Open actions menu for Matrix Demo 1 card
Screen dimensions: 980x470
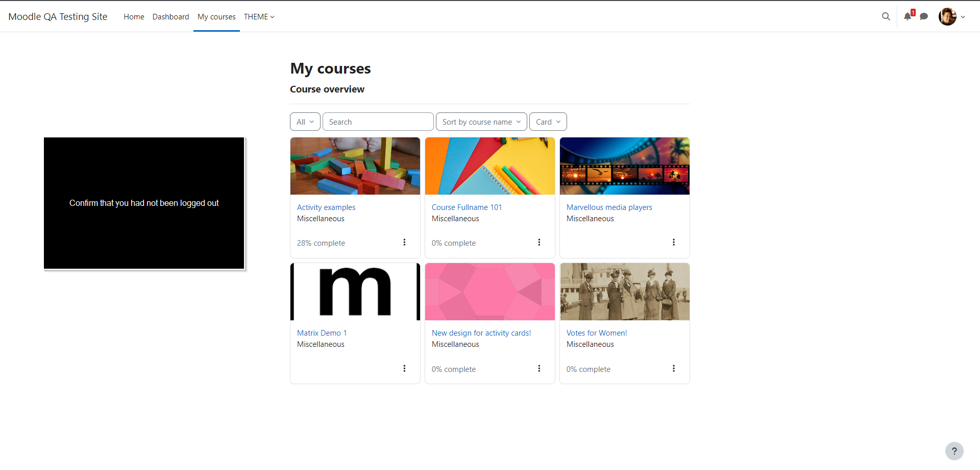pos(404,368)
